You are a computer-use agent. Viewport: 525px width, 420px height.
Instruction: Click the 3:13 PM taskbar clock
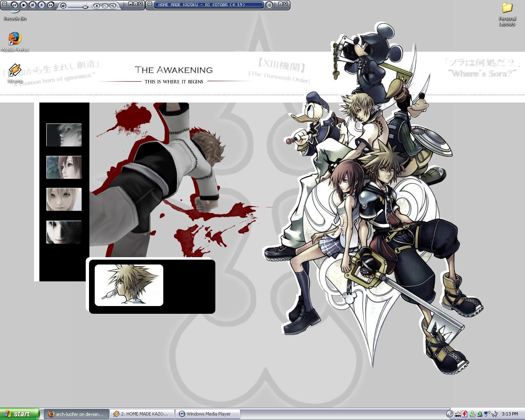pyautogui.click(x=510, y=414)
